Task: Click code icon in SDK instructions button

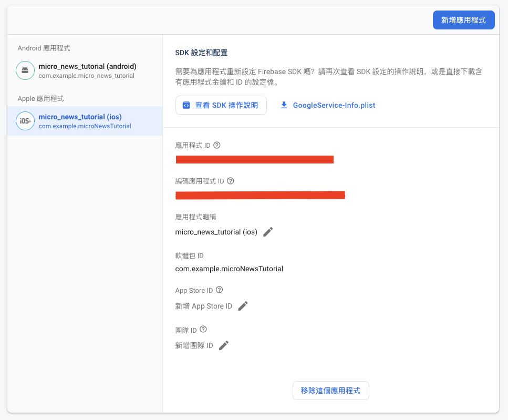Action: (x=186, y=105)
